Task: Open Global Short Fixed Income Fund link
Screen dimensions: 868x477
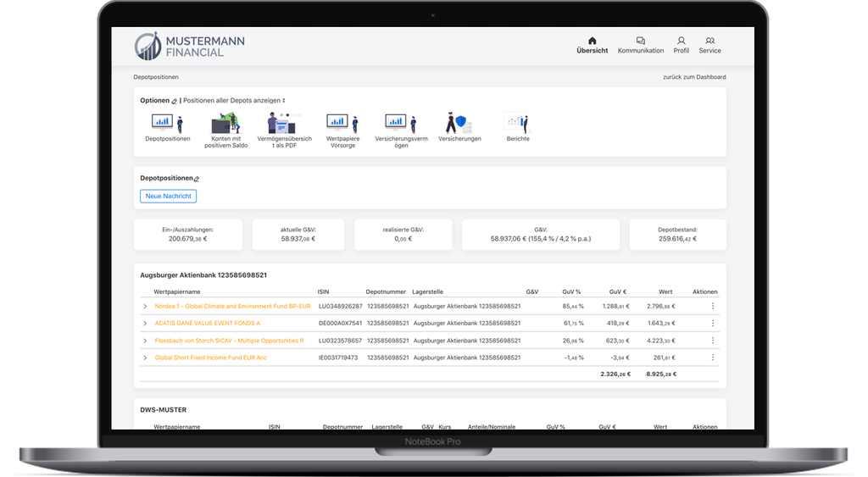Action: point(210,358)
